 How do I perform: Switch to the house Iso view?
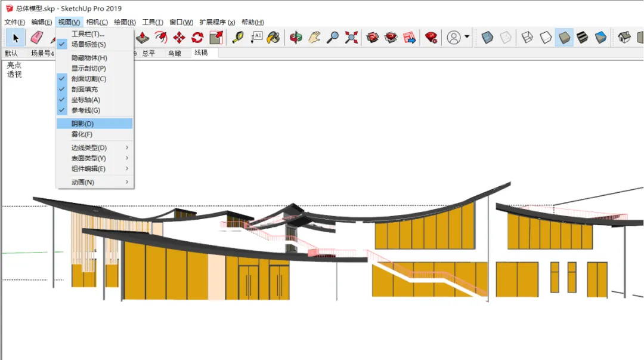tap(624, 38)
